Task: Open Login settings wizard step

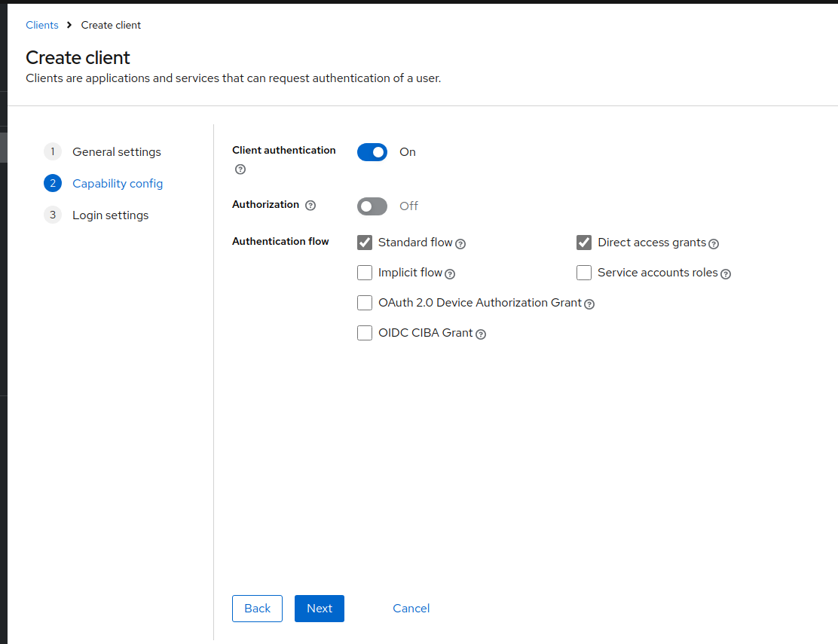Action: point(110,215)
